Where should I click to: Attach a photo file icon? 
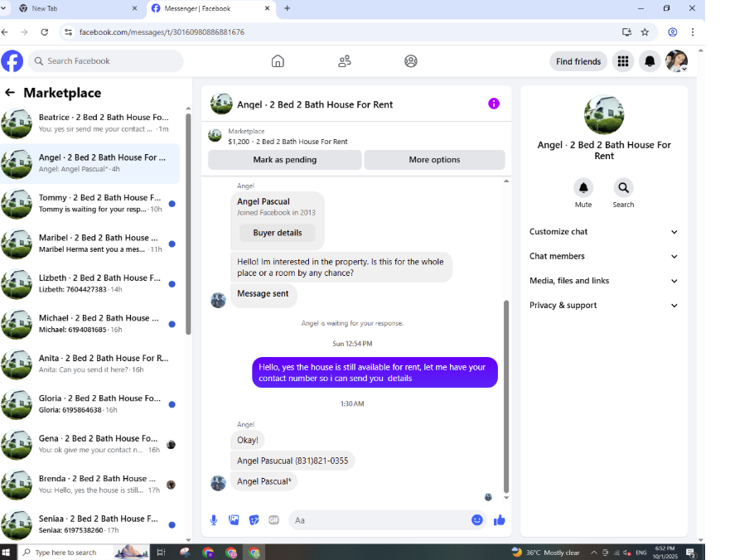(234, 520)
